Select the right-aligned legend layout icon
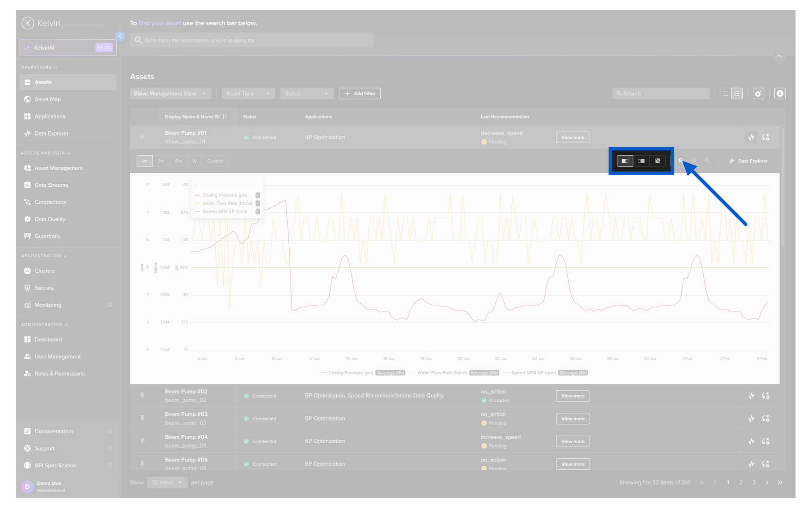The width and height of the screenshot is (812, 508). coord(641,161)
